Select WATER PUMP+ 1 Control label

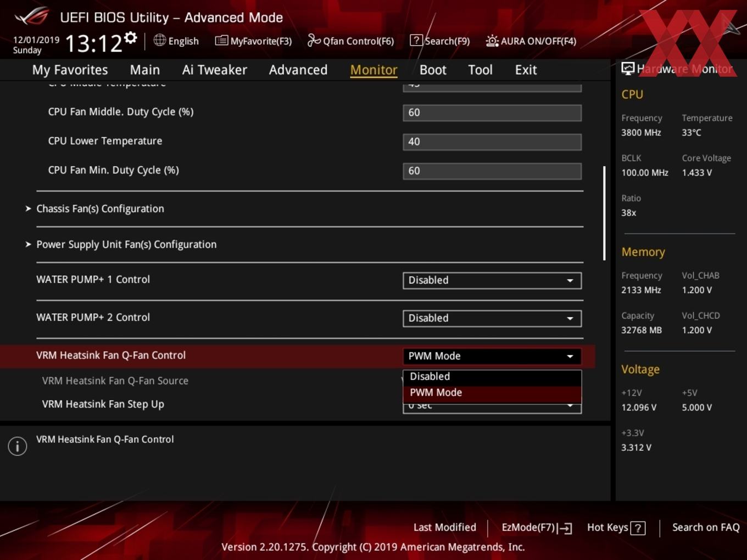93,279
